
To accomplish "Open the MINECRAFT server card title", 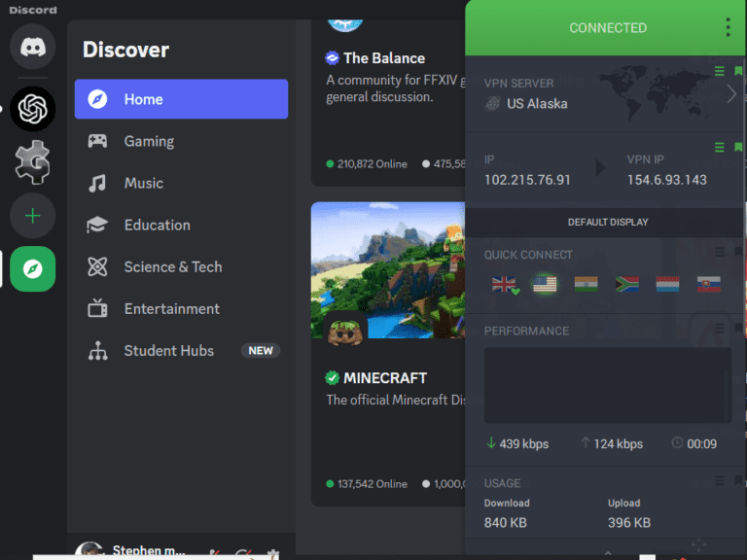I will pyautogui.click(x=385, y=378).
